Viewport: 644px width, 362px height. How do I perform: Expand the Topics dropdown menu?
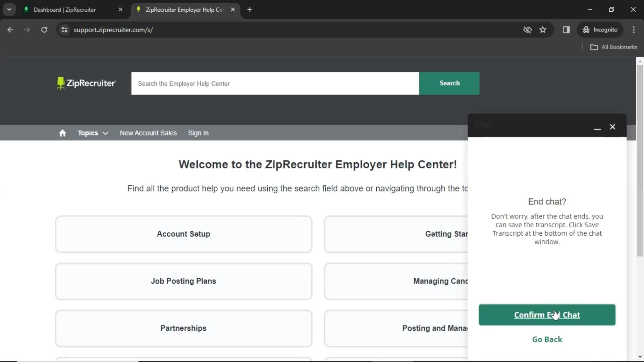(93, 133)
